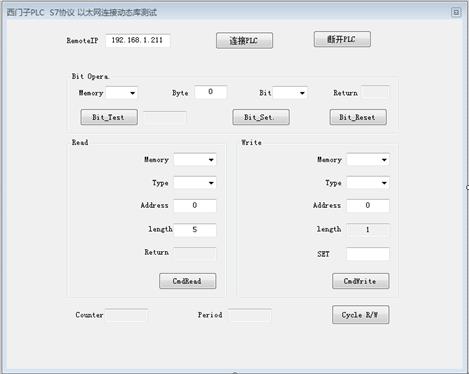Click the SET label text
469x374 pixels.
coord(323,254)
